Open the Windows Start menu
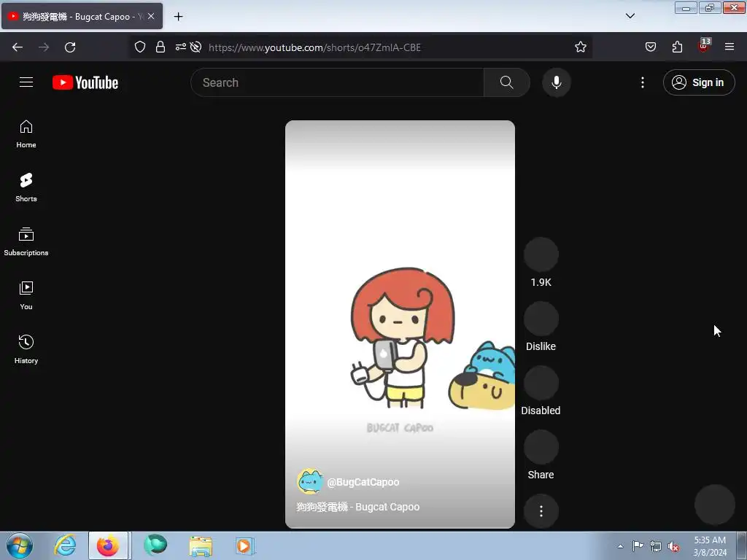Viewport: 747px width, 560px height. (x=20, y=545)
